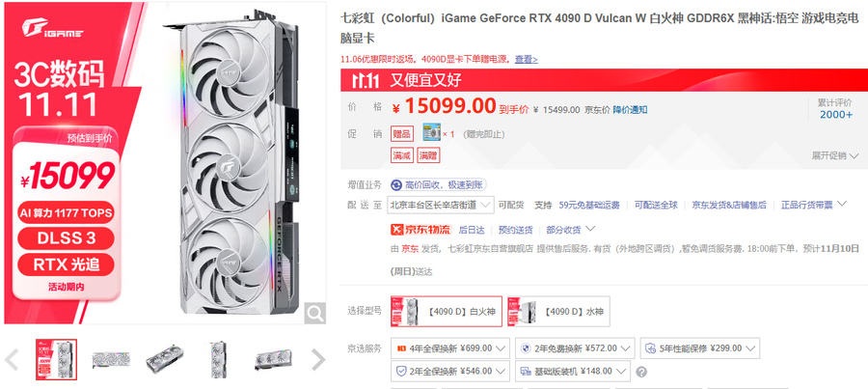Viewport: 868px width, 389px height.
Task: Click the help question mark icon
Action: [x=641, y=372]
